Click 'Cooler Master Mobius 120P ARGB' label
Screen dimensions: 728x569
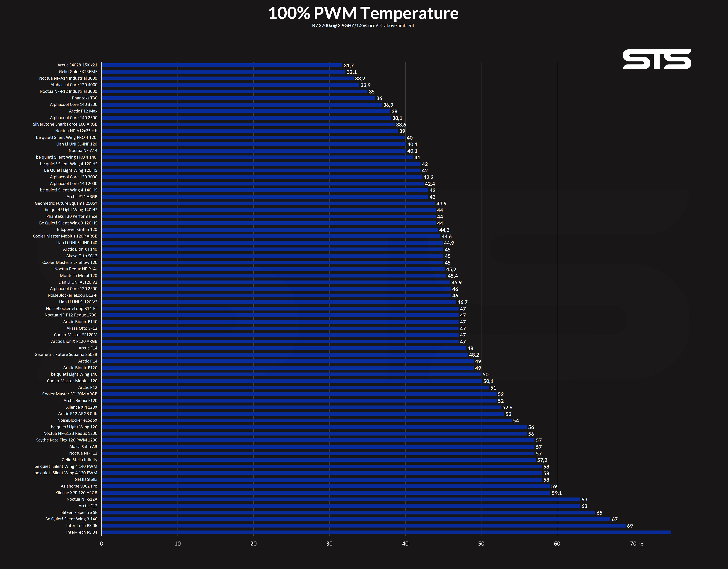pos(65,236)
